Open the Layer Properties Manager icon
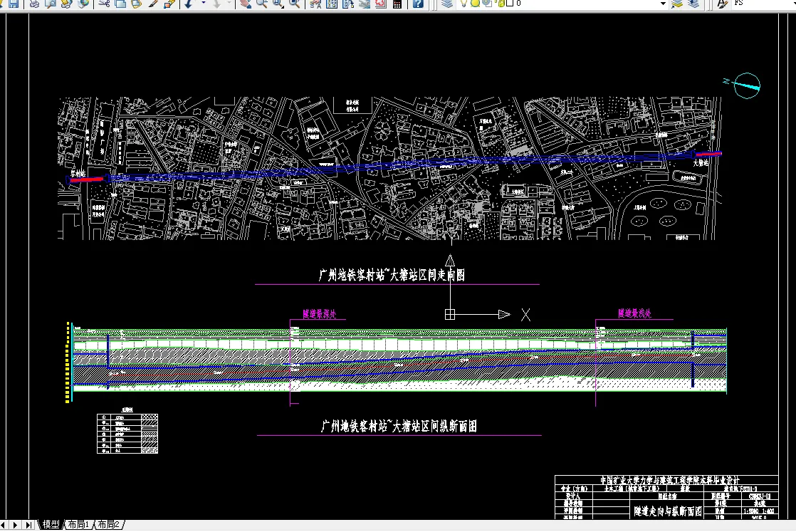 coord(446,4)
